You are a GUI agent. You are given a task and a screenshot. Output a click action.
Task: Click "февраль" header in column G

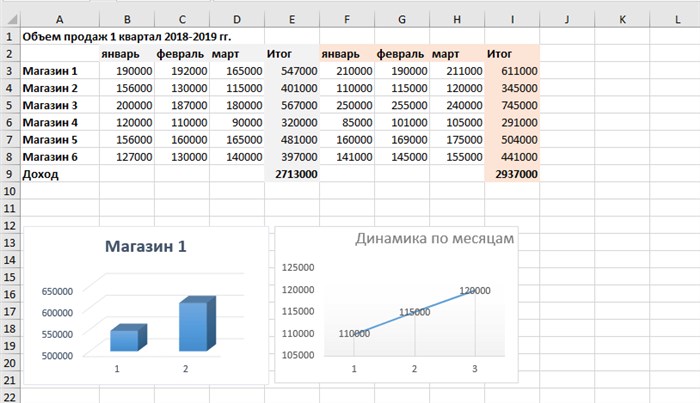[402, 54]
